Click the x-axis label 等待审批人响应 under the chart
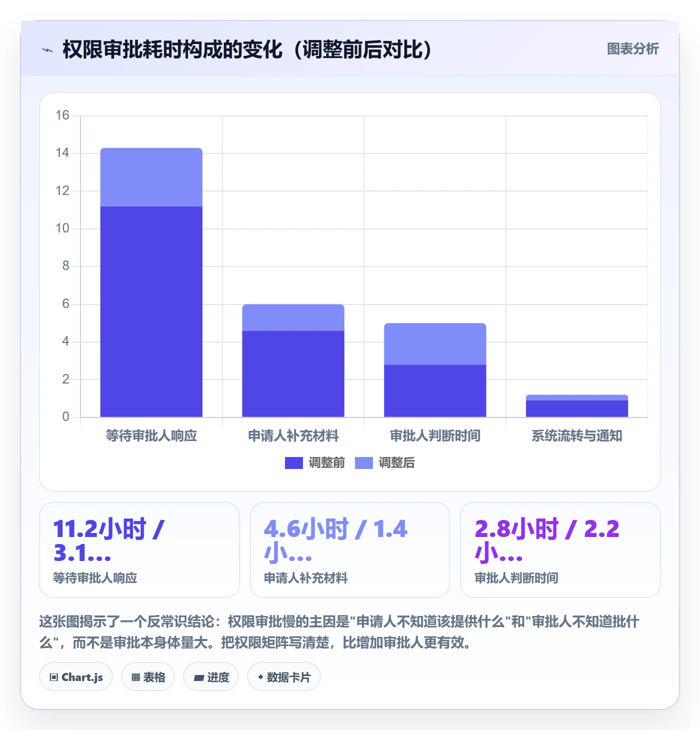The image size is (700, 730). coord(151,436)
